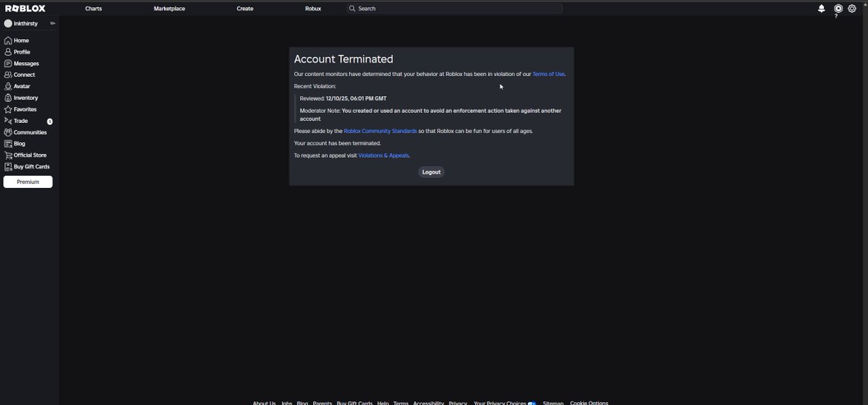Screen dimensions: 868x405
Task: Click the reviewed date 12/10/25, 06:01 PM GMT
Action: [x=356, y=98]
